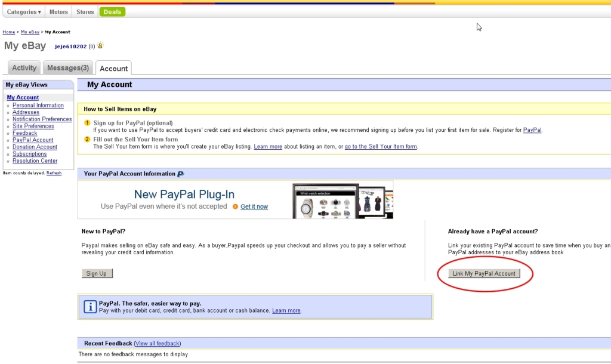Click Learn more about listing an item
Viewport: 611px width, 364px height.
coord(268,147)
